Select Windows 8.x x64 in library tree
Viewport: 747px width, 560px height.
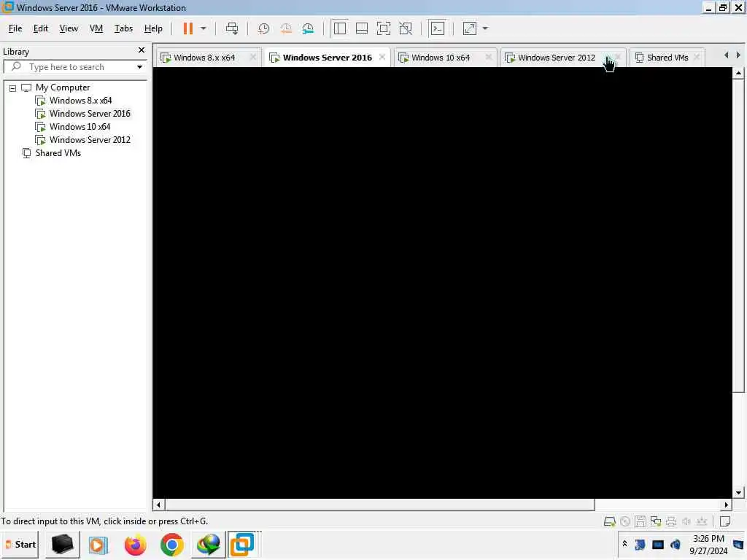(80, 101)
